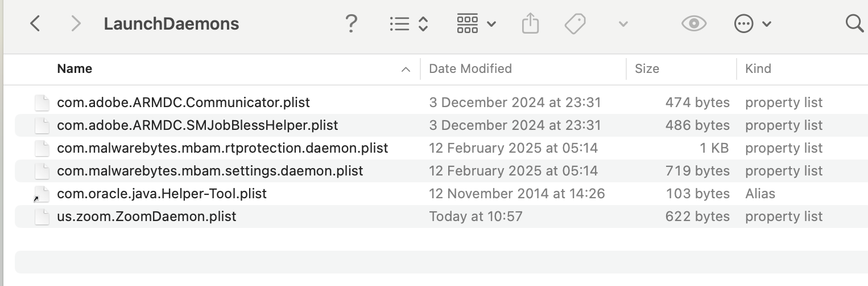
Task: Select com.adobe.ARMDC.SMJobBlessHelper.plist in the list
Action: tap(197, 125)
